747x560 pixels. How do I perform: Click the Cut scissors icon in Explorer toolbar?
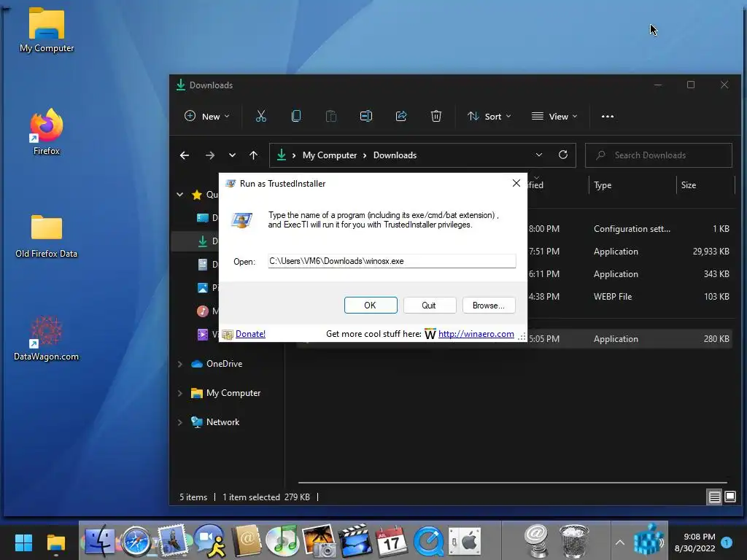[x=260, y=116]
